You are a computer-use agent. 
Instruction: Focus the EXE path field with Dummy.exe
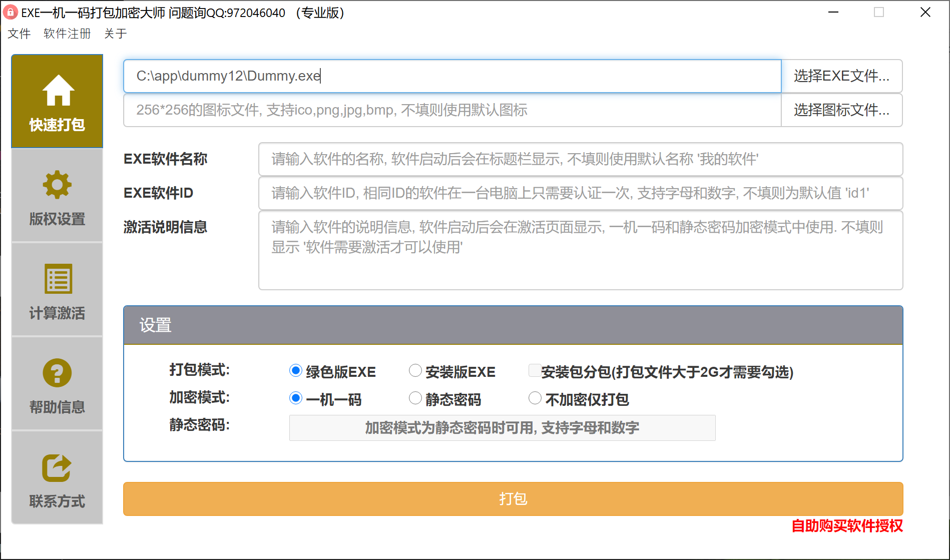tap(452, 76)
